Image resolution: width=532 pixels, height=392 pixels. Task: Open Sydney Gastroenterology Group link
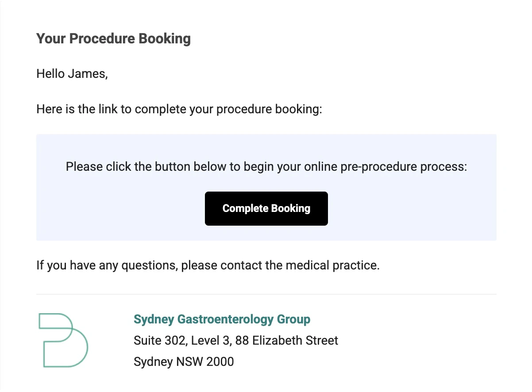(222, 319)
